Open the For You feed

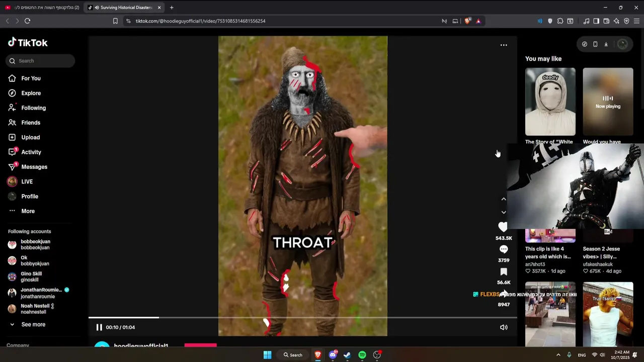31,78
